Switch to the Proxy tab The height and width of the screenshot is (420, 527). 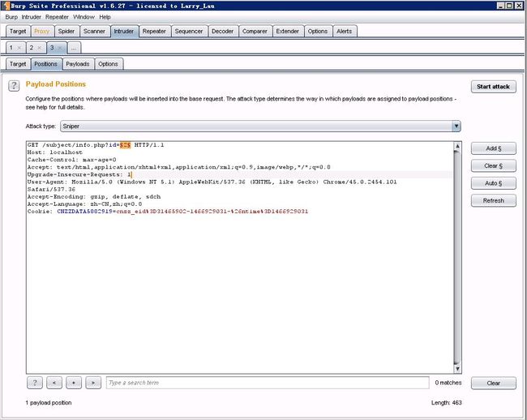[x=41, y=32]
